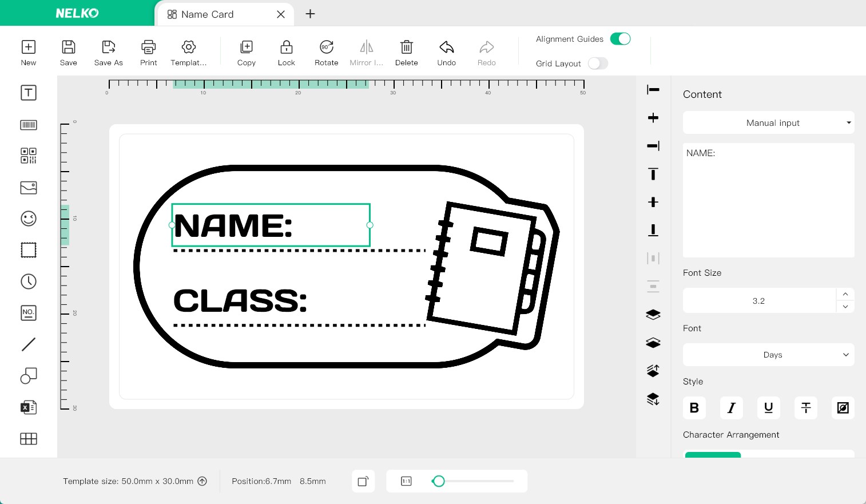Center selection vertically

click(x=653, y=202)
